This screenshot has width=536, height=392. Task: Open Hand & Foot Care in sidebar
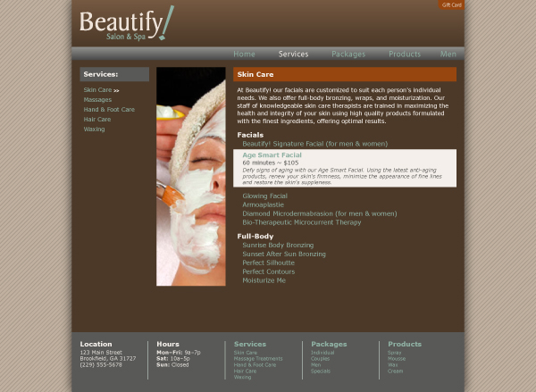[109, 109]
